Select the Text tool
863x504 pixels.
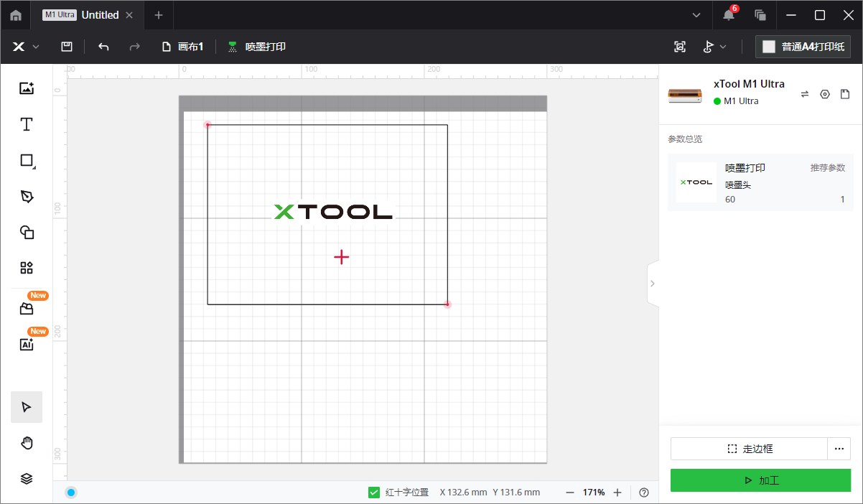tap(27, 124)
